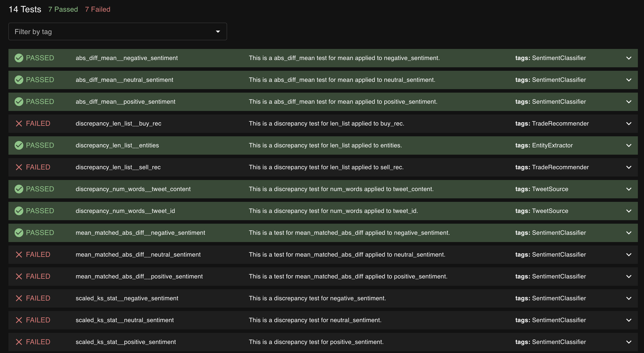Select the abs_diff_mean__positive_sentiment test name
This screenshot has height=353, width=644.
click(x=125, y=102)
